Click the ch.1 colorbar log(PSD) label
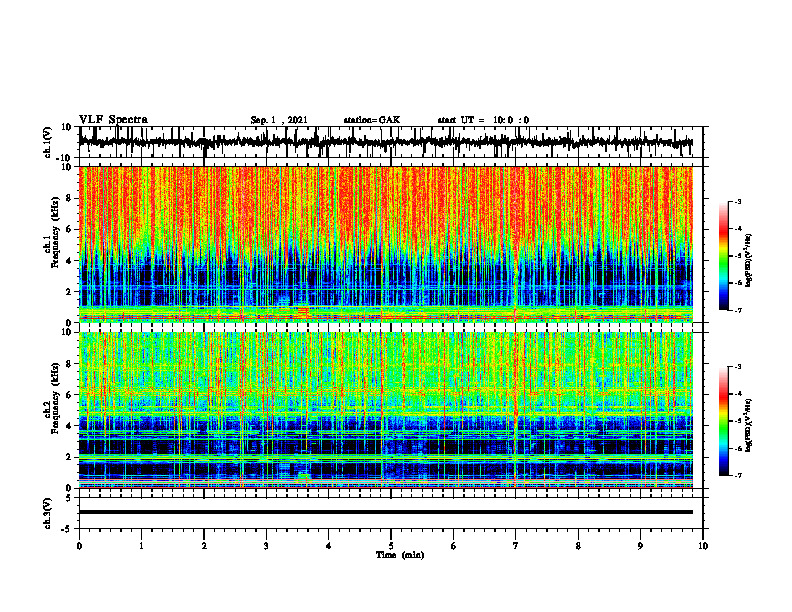The image size is (792, 612). (x=749, y=260)
